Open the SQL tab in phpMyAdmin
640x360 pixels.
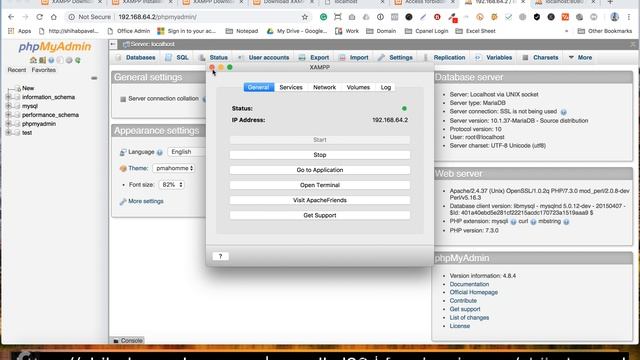[x=177, y=58]
